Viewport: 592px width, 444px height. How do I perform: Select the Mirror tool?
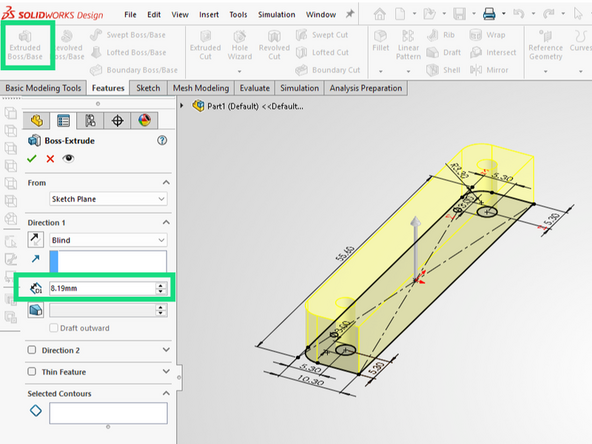(489, 70)
